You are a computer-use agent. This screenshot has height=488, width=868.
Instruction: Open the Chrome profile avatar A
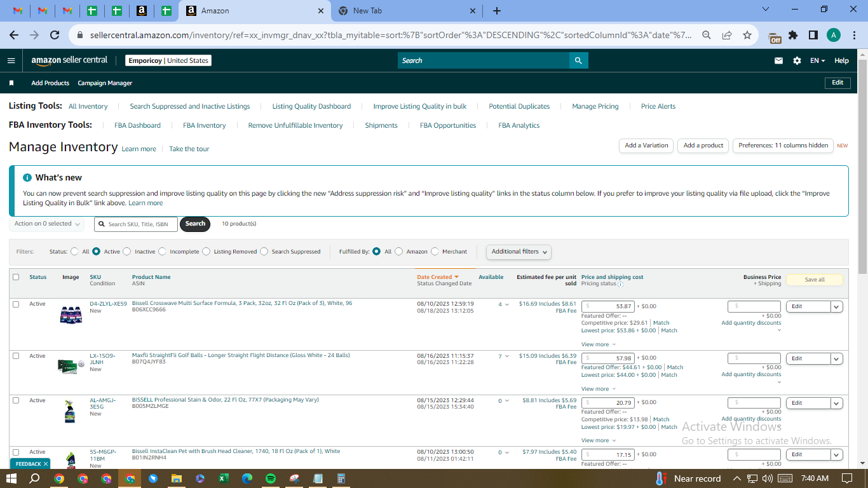point(834,35)
